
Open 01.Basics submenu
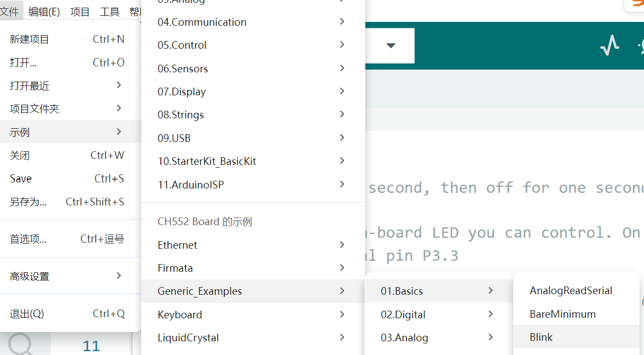438,291
